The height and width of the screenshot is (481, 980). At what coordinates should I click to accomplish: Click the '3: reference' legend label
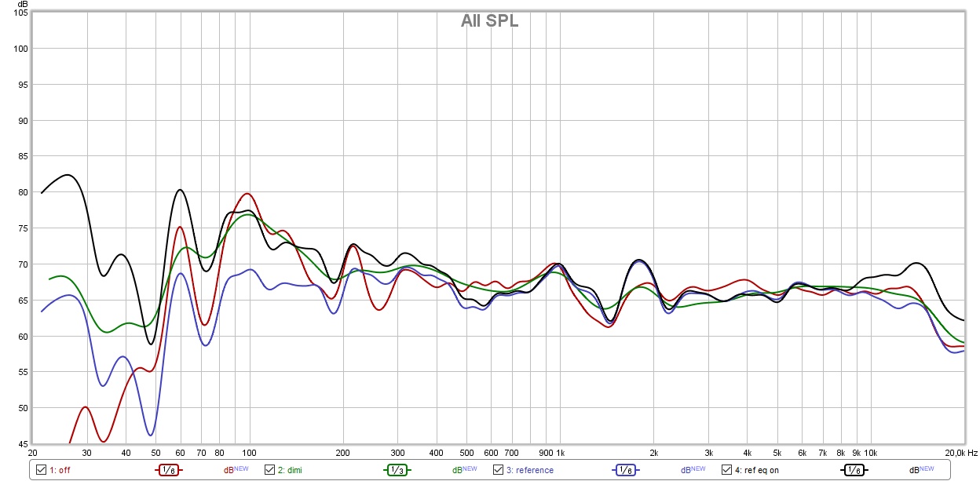pyautogui.click(x=528, y=471)
